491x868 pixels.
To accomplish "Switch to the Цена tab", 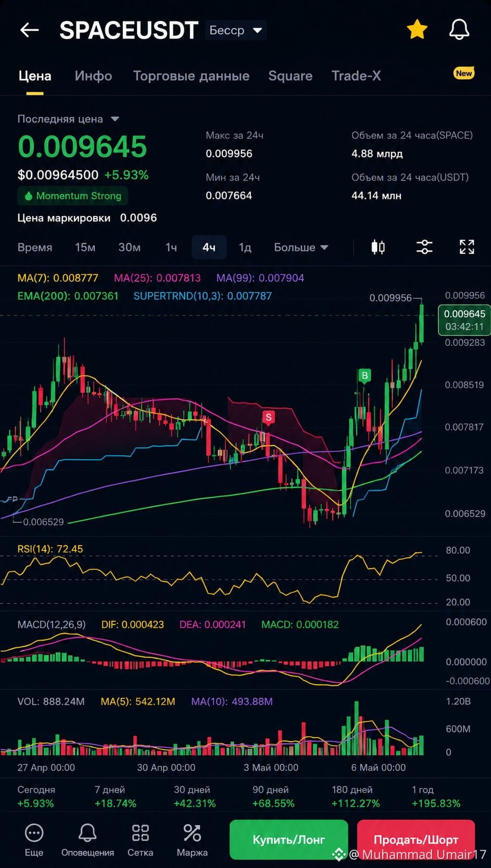I will click(35, 76).
